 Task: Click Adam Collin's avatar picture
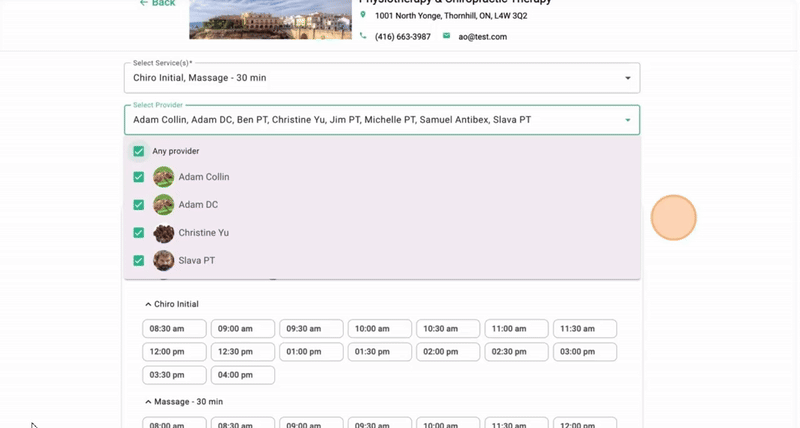163,177
